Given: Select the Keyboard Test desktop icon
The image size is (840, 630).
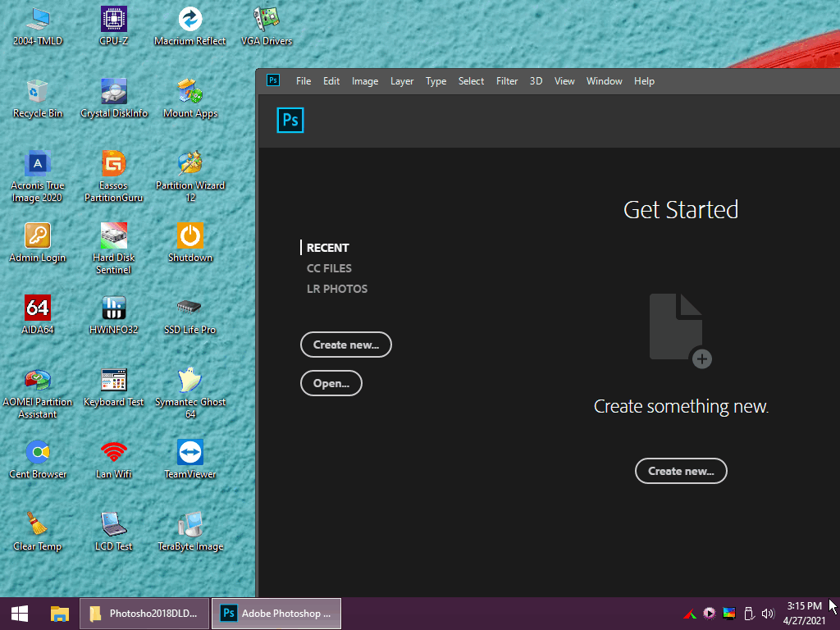Looking at the screenshot, I should pyautogui.click(x=113, y=387).
